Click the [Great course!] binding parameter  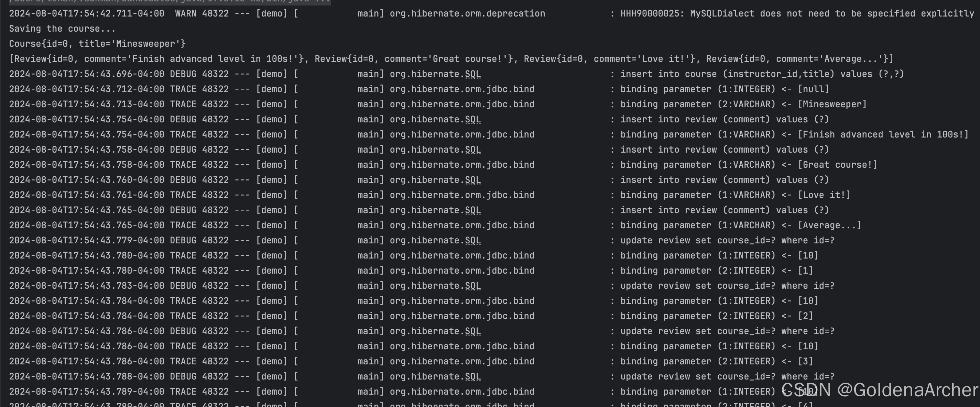click(x=837, y=165)
